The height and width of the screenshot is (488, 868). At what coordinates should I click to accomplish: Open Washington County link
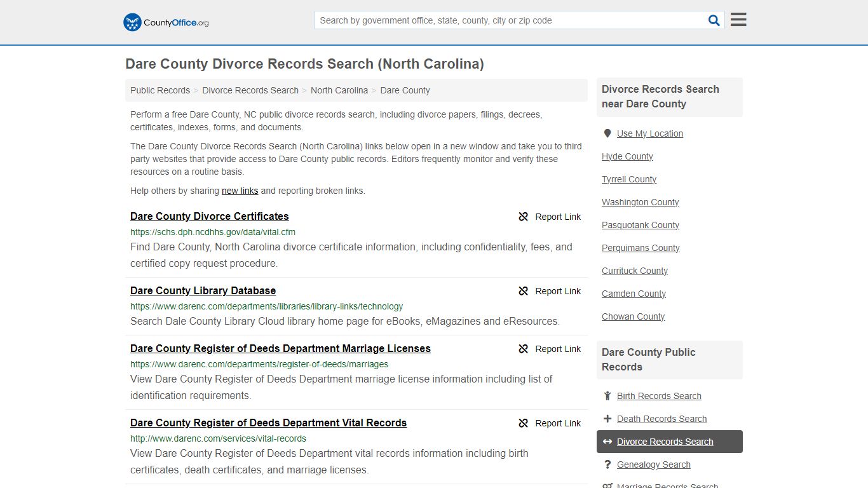coord(641,202)
